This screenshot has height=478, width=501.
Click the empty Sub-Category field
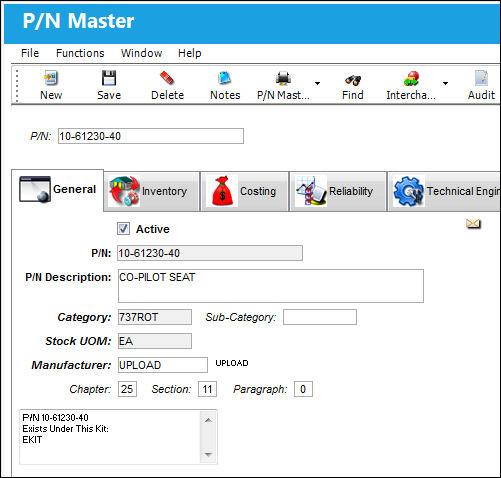(x=320, y=317)
